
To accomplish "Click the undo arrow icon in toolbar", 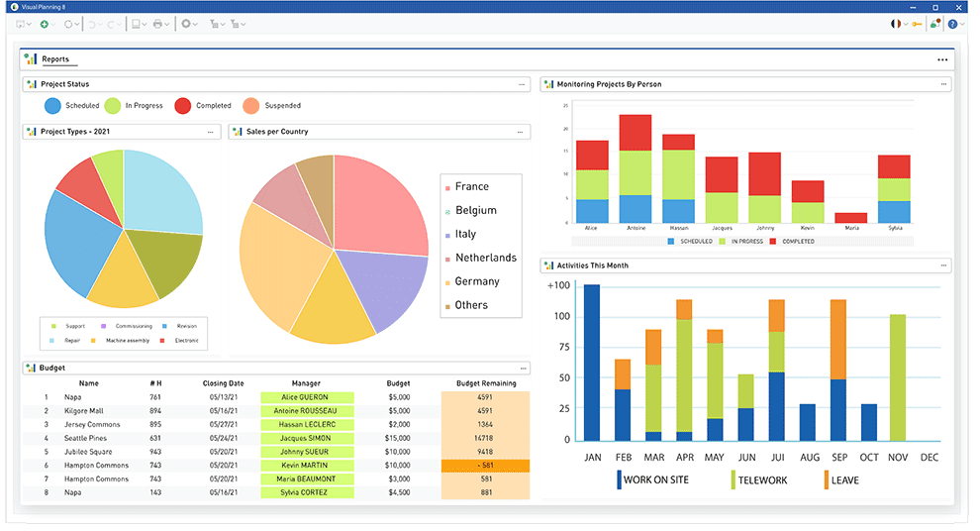I will [93, 24].
